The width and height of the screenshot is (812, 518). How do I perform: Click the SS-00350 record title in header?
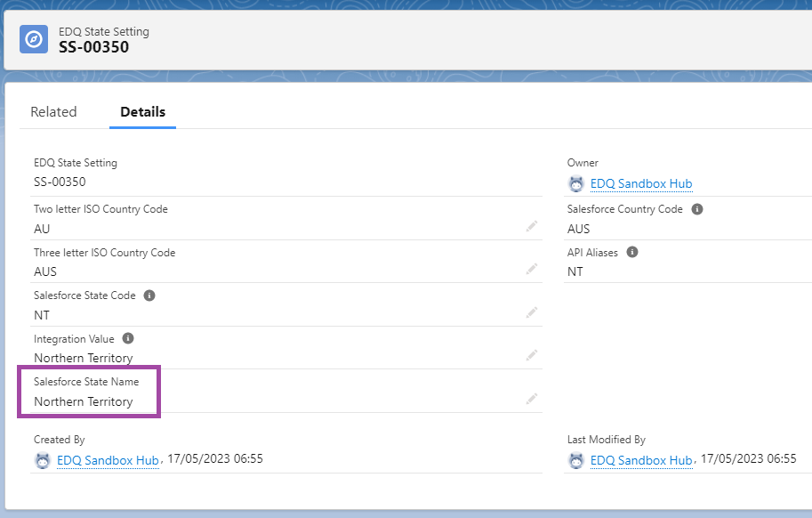pyautogui.click(x=93, y=47)
